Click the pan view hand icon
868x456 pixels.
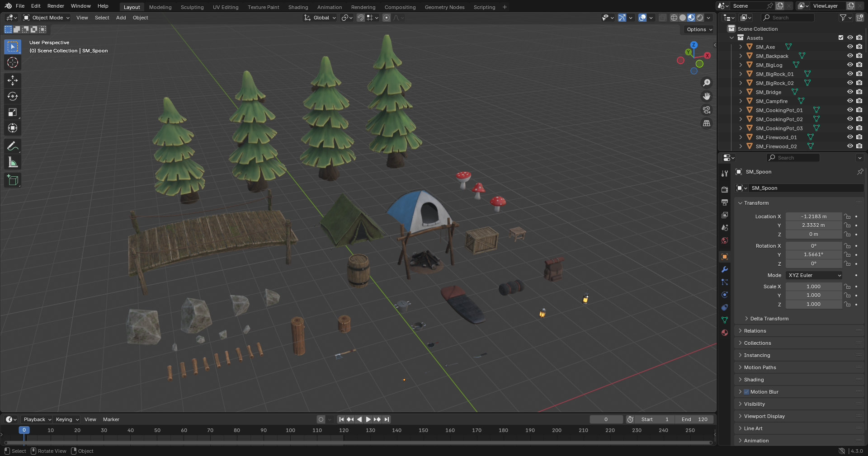click(x=706, y=96)
